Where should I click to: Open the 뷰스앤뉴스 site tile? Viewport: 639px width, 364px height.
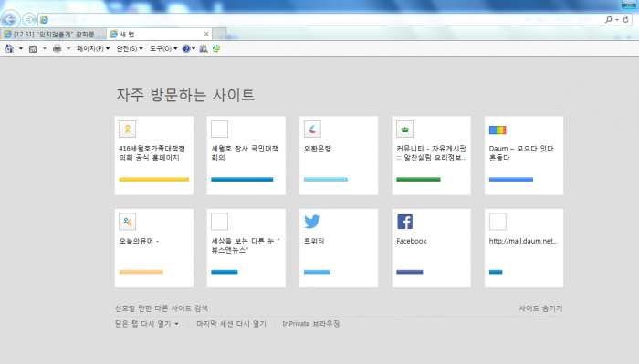pos(246,248)
